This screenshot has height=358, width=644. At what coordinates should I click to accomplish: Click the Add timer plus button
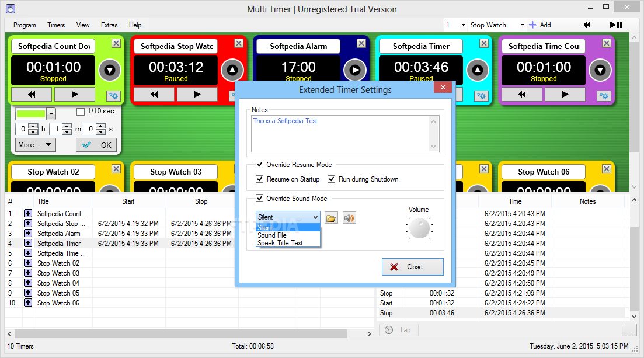point(540,25)
